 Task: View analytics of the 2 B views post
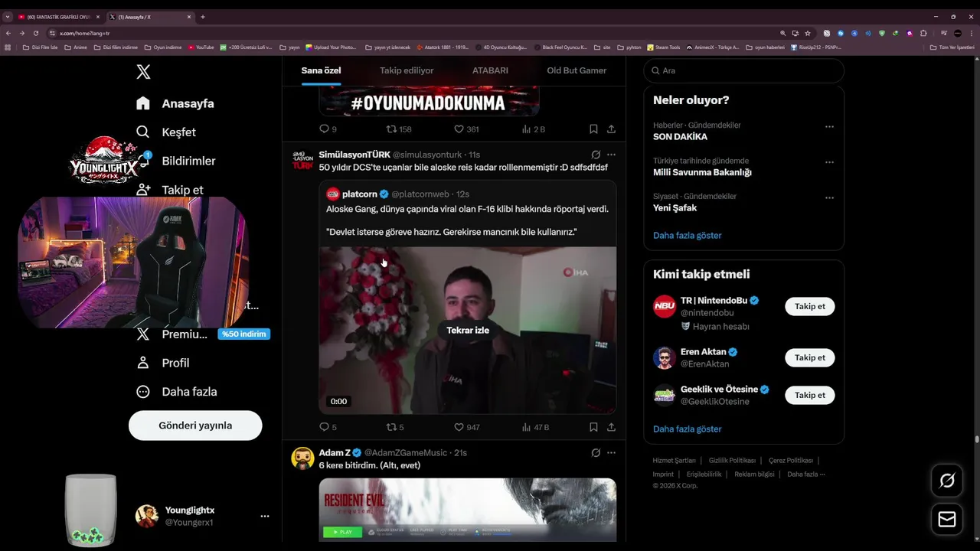533,129
